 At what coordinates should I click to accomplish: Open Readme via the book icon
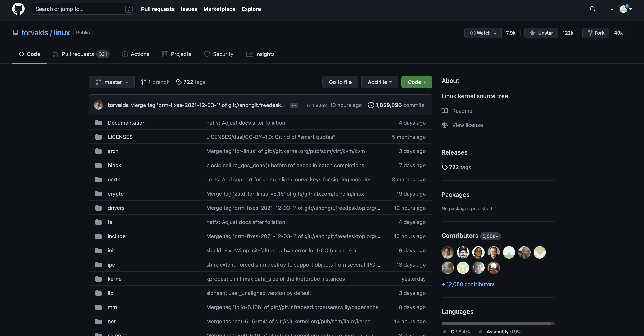tap(444, 111)
